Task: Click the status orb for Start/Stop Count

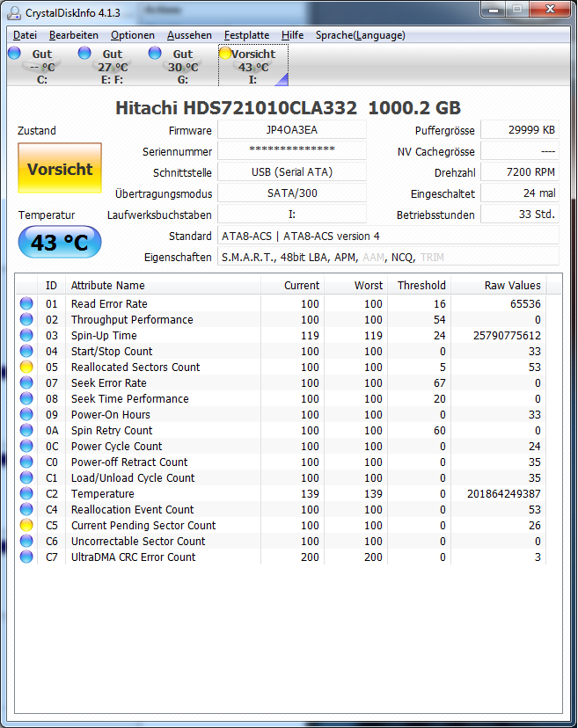Action: point(26,351)
